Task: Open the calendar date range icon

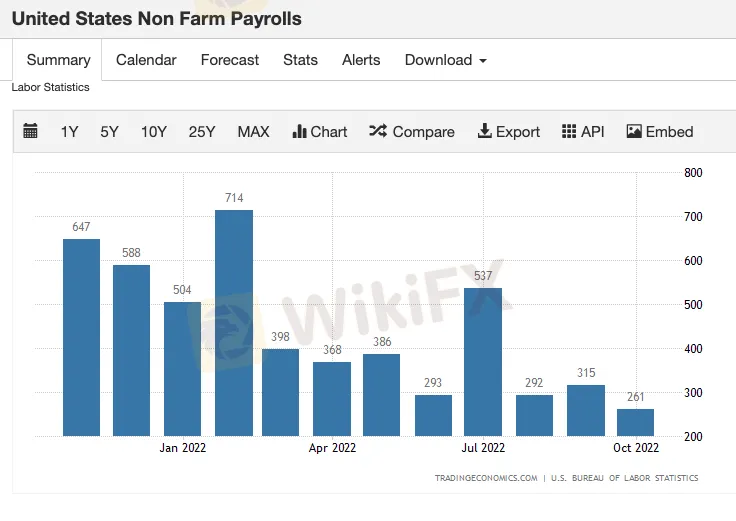Action: pos(31,131)
